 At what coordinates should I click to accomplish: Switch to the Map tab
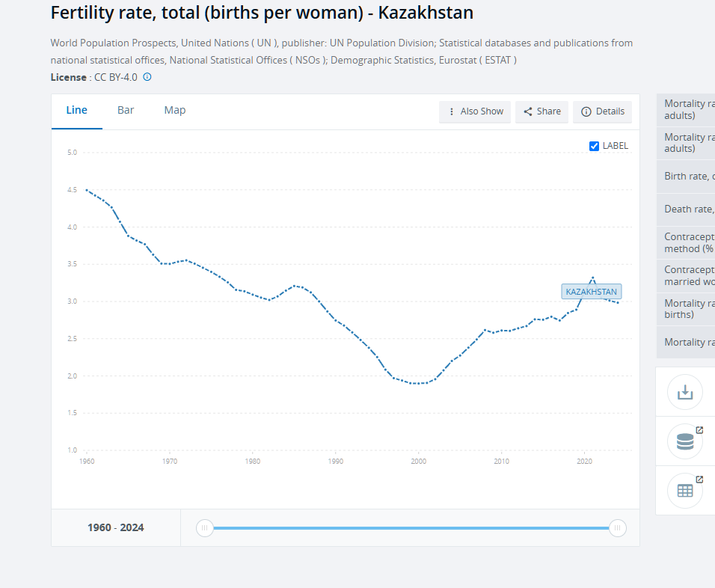coord(175,111)
